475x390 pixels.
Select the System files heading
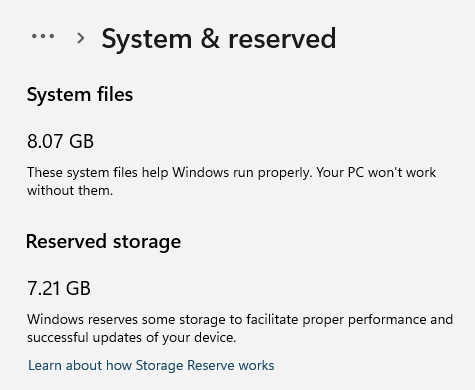(80, 95)
